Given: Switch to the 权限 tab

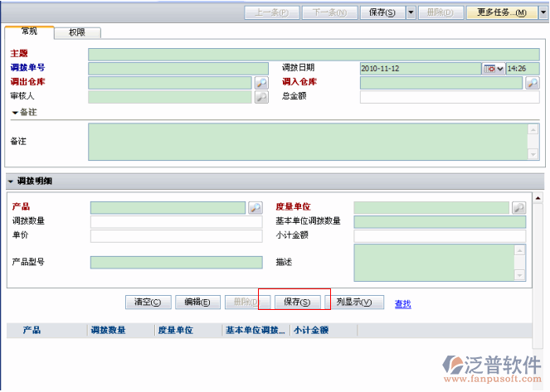Looking at the screenshot, I should pos(77,32).
